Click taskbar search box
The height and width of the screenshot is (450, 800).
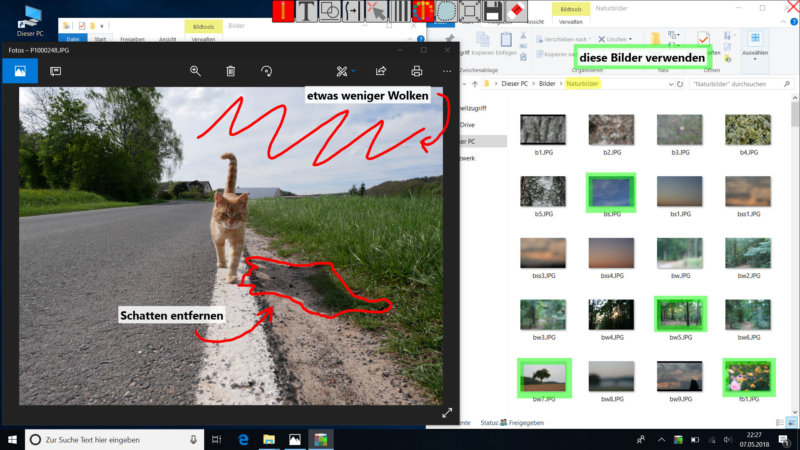(114, 439)
